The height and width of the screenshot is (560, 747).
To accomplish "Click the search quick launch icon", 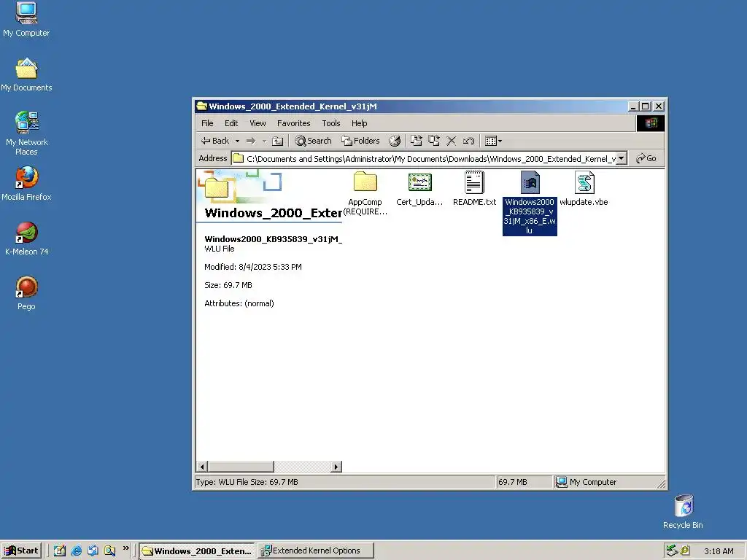I will click(109, 551).
